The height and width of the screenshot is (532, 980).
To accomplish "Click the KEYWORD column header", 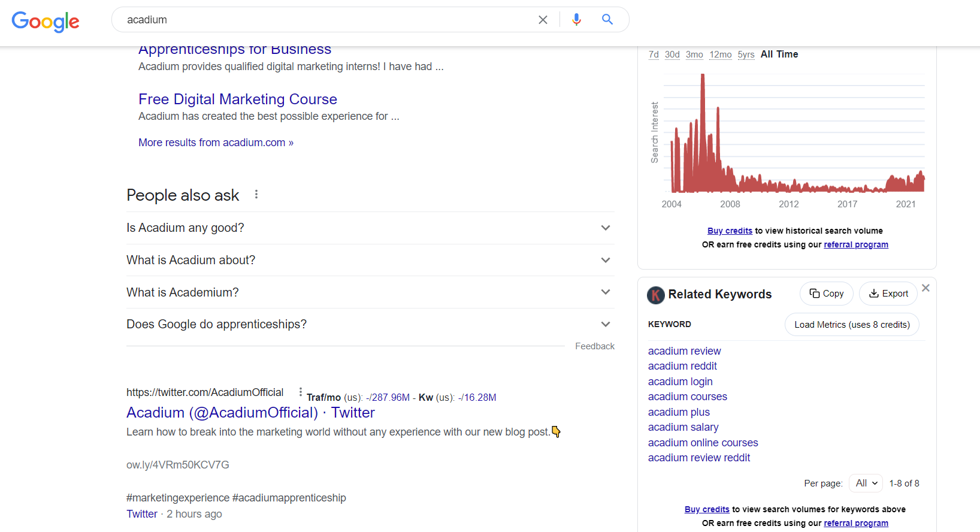I will click(x=670, y=324).
